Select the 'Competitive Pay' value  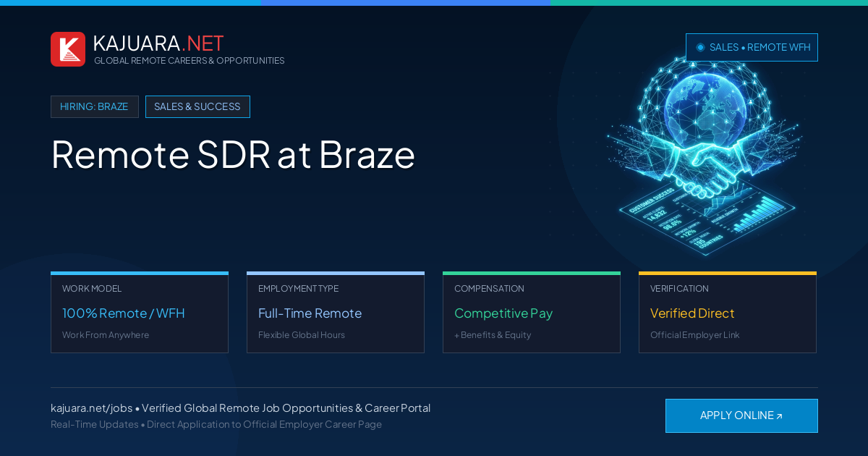point(503,313)
